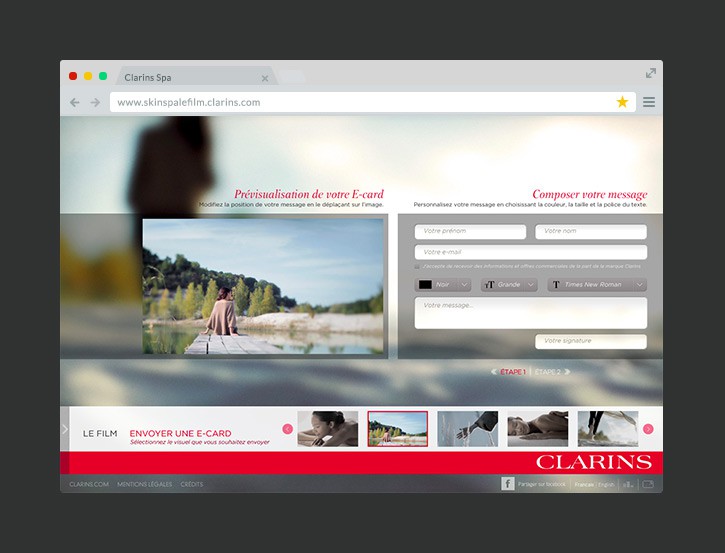
Task: Click the Facebook icon in footer
Action: click(508, 484)
